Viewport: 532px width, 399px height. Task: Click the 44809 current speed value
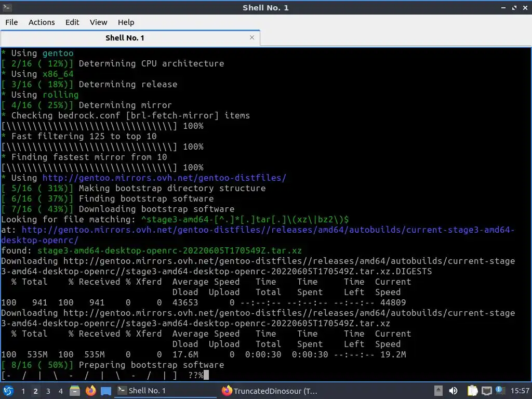[393, 303]
